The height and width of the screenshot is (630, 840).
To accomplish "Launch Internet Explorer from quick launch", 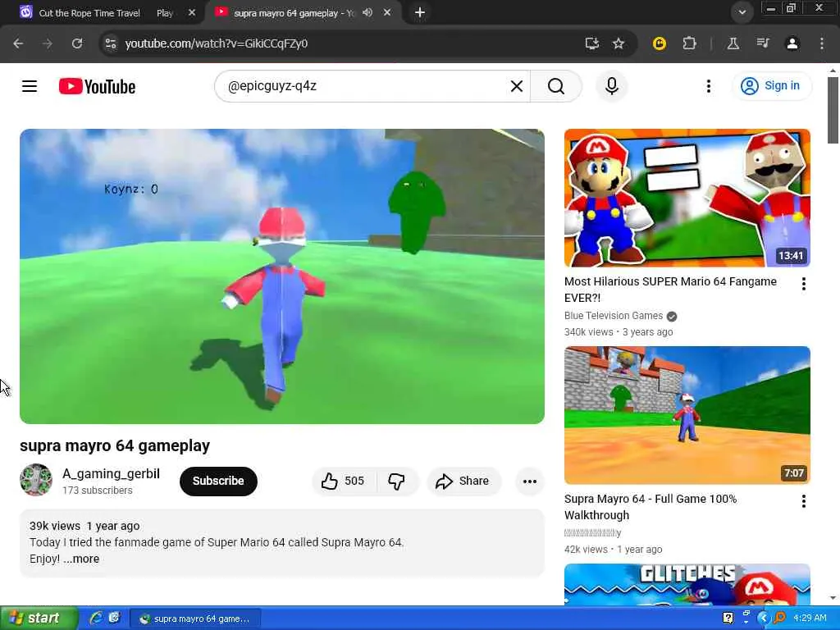I will 96,618.
